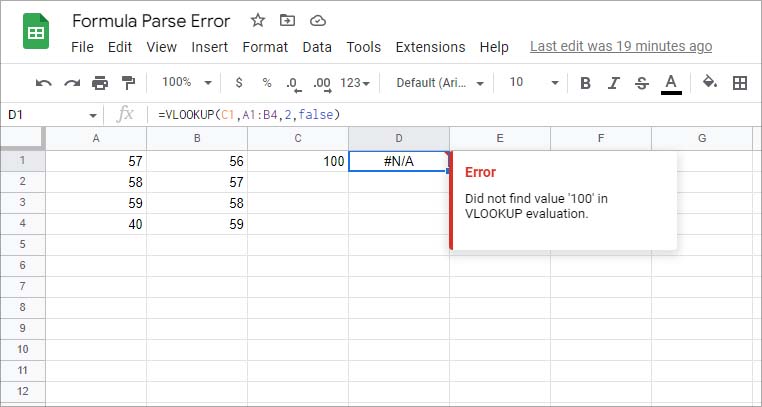Select cell A1 containing 57
The height and width of the screenshot is (407, 762).
point(96,161)
